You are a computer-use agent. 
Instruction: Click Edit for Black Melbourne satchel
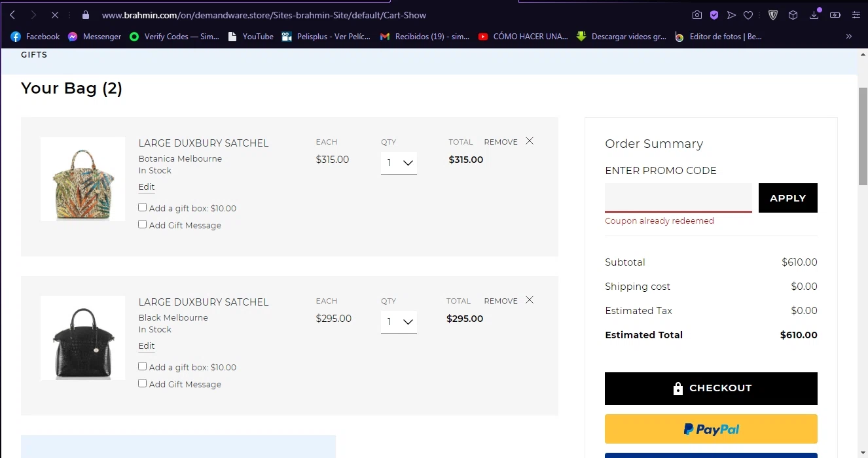[x=147, y=346]
